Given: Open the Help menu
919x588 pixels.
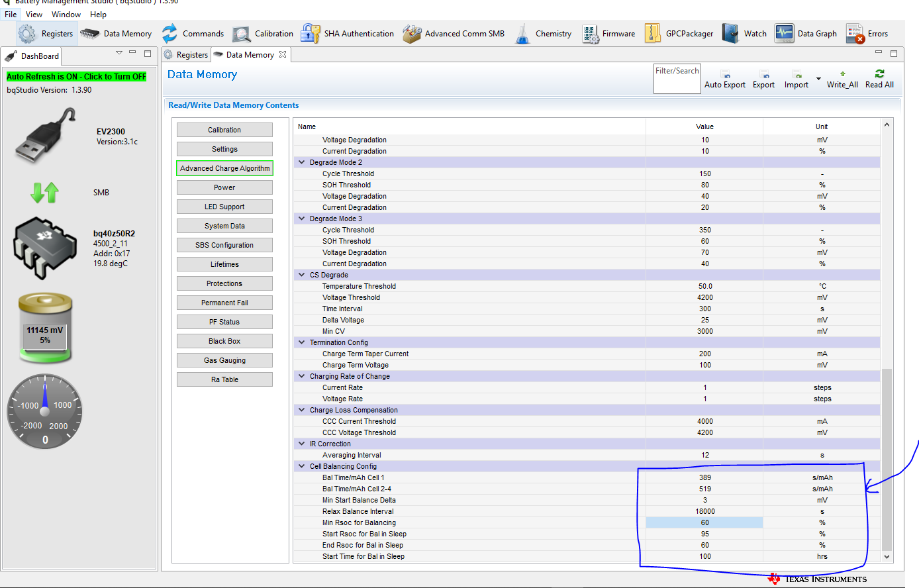Looking at the screenshot, I should click(98, 15).
